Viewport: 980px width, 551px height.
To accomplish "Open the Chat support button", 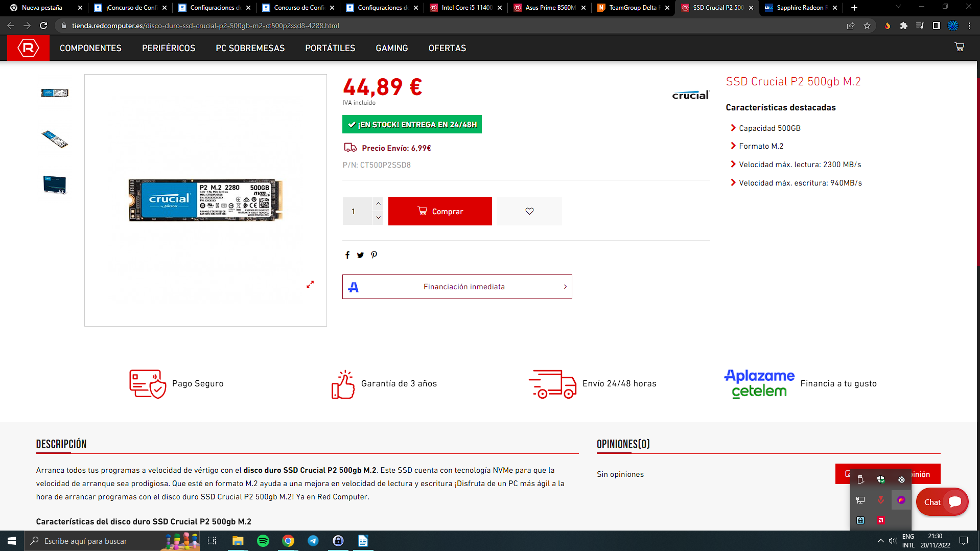I will point(942,502).
